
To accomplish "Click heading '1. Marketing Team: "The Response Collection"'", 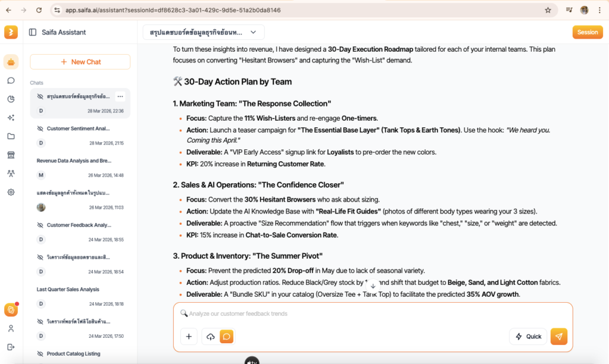I will tap(252, 103).
